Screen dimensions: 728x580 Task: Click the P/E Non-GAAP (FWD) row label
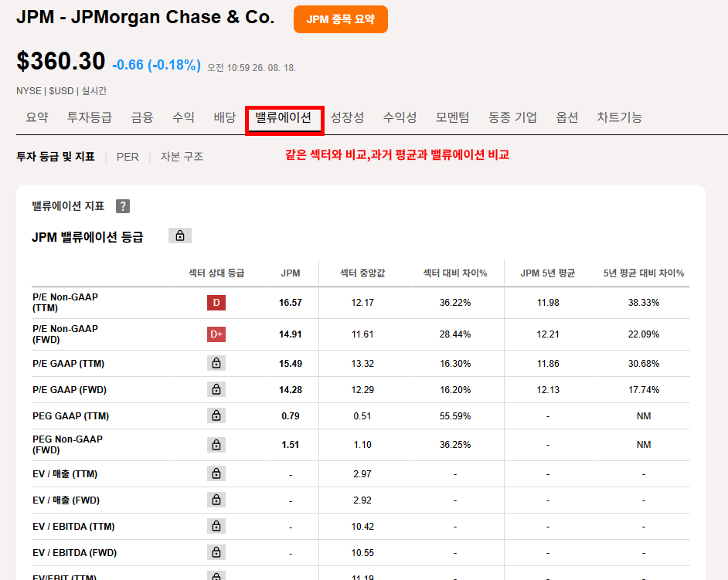(x=65, y=334)
